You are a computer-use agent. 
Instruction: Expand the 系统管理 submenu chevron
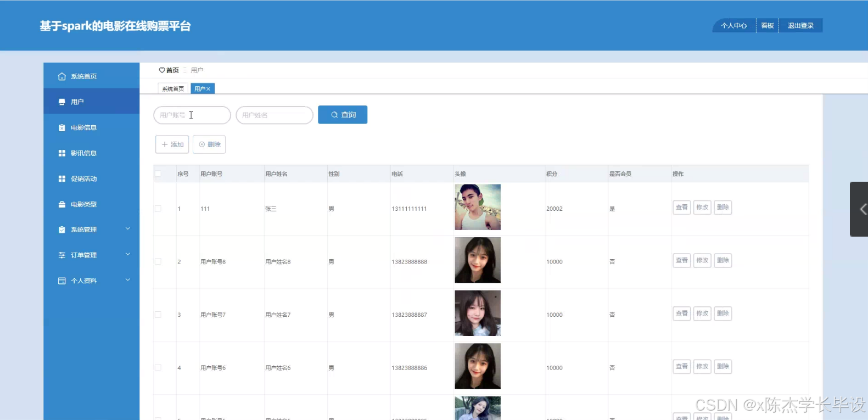click(128, 229)
